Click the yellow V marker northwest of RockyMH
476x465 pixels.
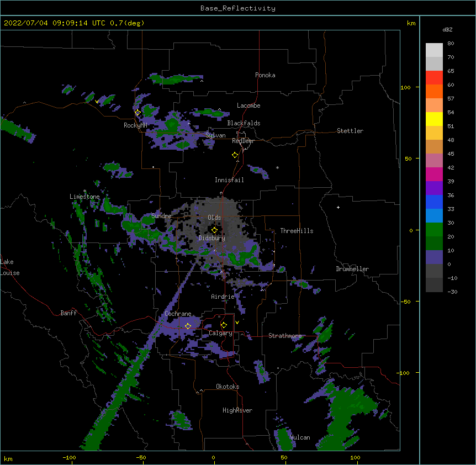point(97,102)
